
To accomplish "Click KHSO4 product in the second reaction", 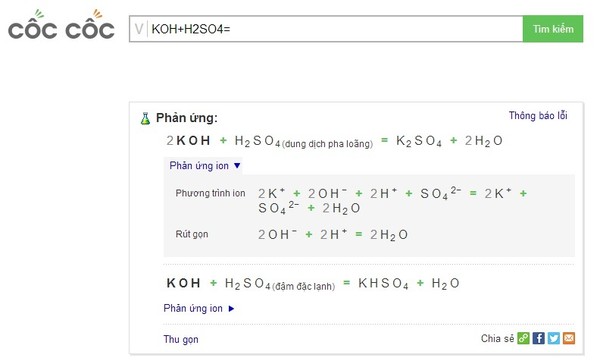I will [383, 284].
